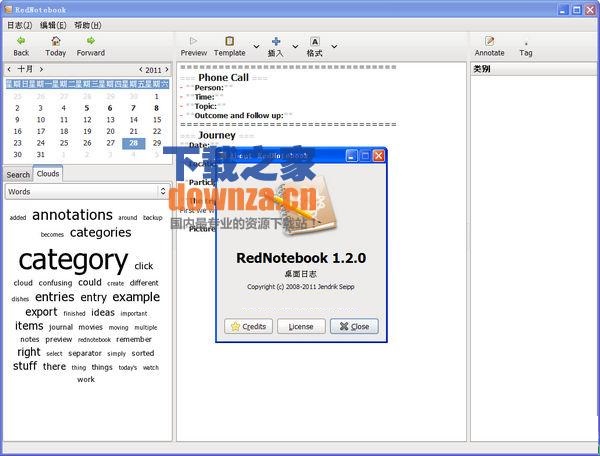Viewport: 600px width, 456px height.
Task: Close the About dialog with red X
Action: [378, 156]
